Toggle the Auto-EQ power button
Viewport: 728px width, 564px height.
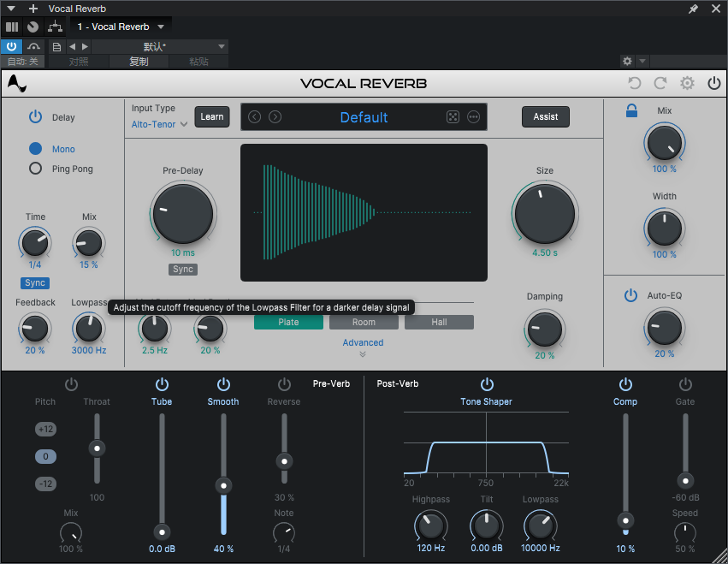[630, 295]
